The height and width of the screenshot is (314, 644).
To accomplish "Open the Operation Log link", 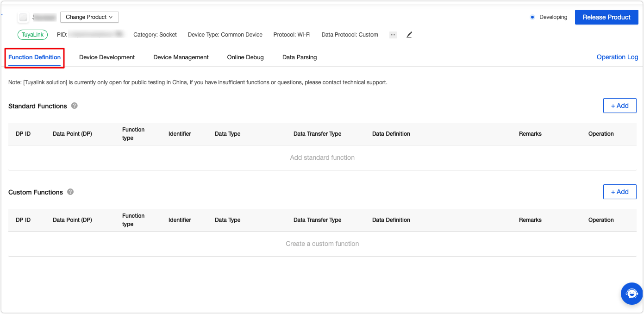I will coord(617,57).
